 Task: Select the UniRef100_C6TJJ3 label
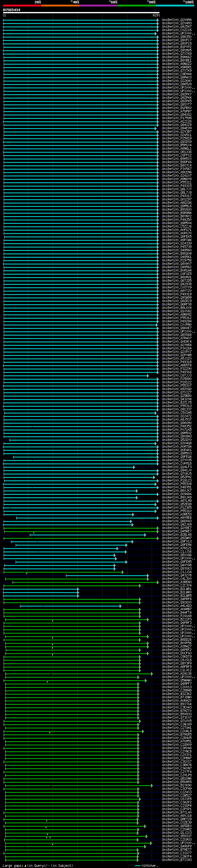[x=177, y=375]
